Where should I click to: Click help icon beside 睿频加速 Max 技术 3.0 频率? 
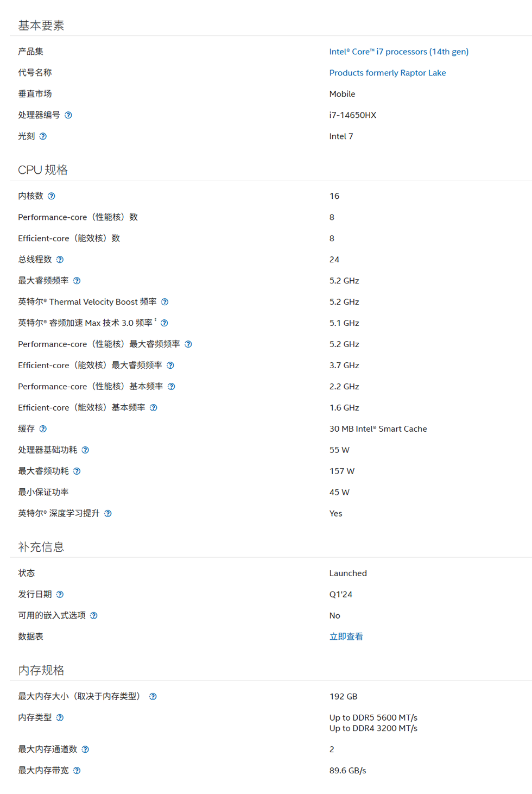tap(164, 323)
